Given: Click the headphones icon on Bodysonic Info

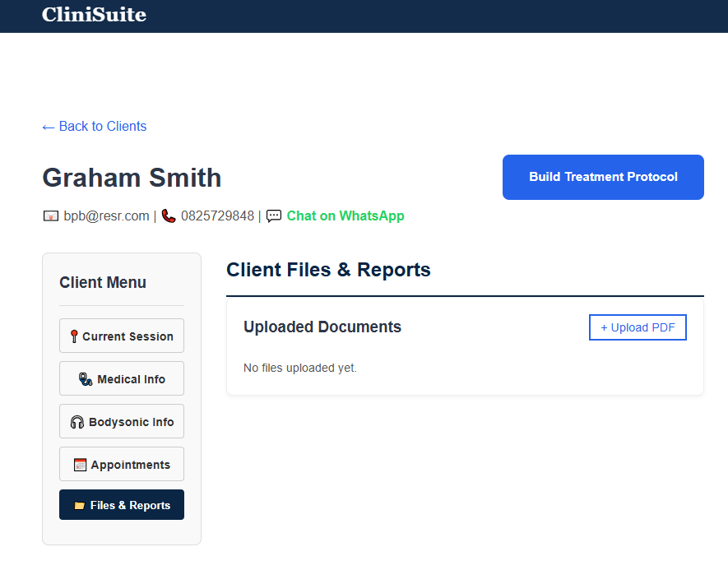Looking at the screenshot, I should (77, 422).
